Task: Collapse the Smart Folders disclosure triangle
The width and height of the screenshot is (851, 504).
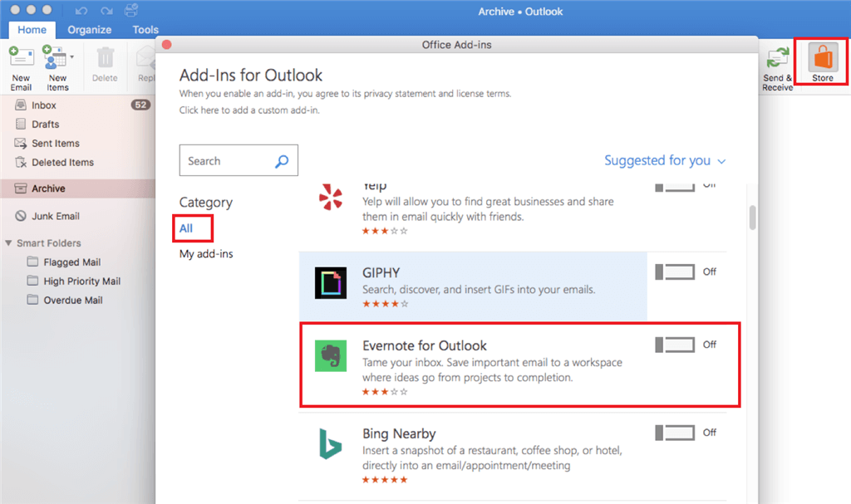Action: click(8, 242)
